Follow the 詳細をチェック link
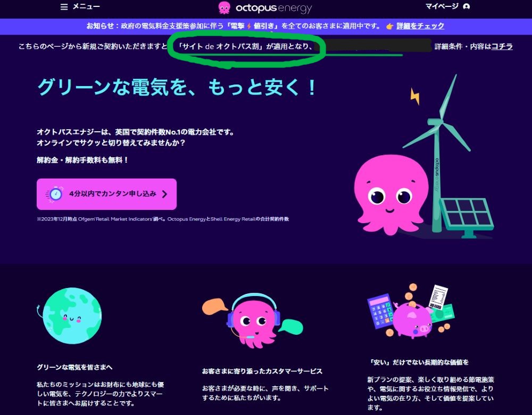 click(420, 26)
